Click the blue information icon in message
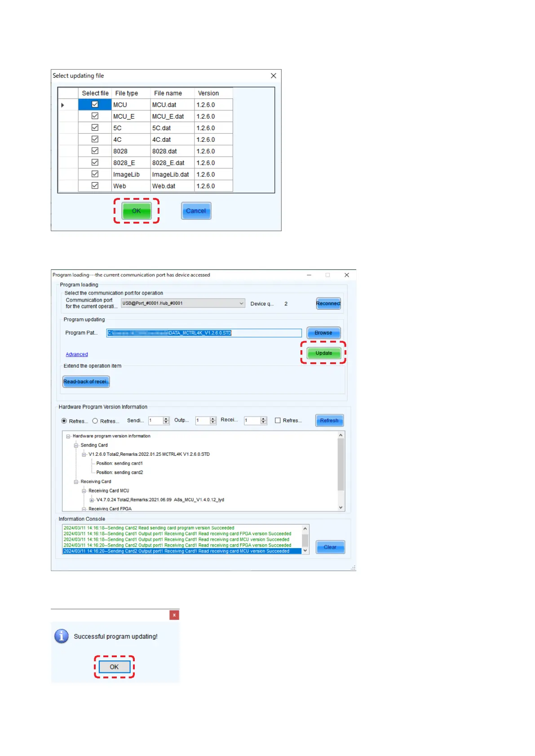Image resolution: width=535 pixels, height=756 pixels. coord(62,636)
